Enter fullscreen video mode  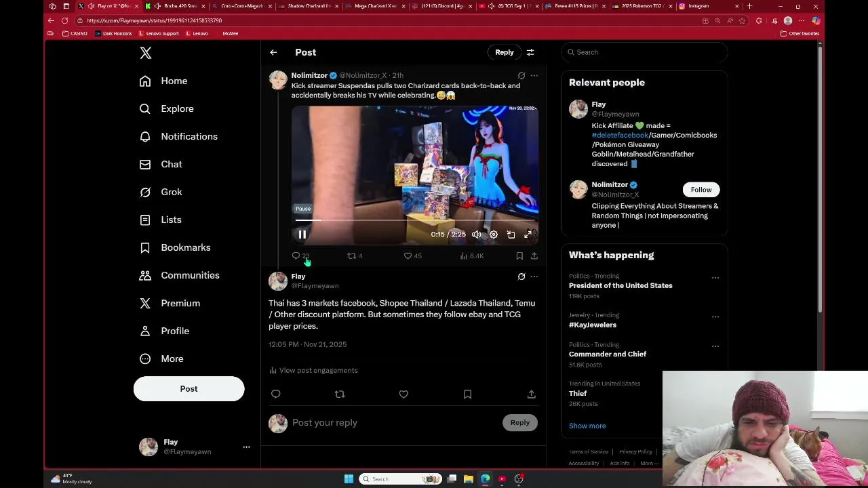point(528,235)
